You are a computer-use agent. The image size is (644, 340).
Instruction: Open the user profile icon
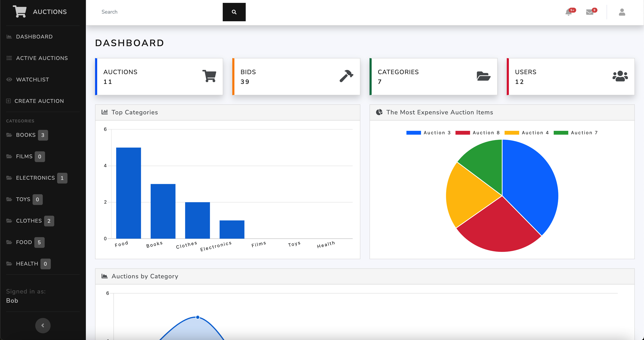tap(622, 12)
